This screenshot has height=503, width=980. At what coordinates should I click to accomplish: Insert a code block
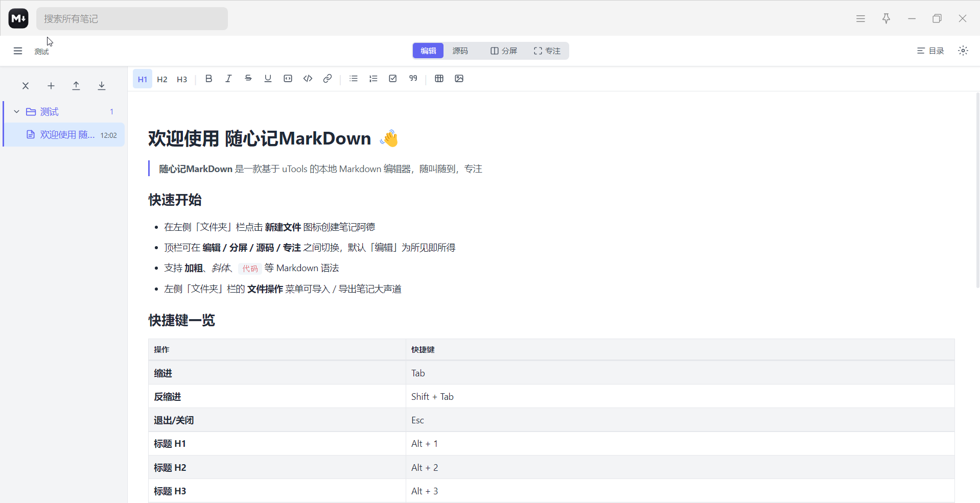(288, 79)
